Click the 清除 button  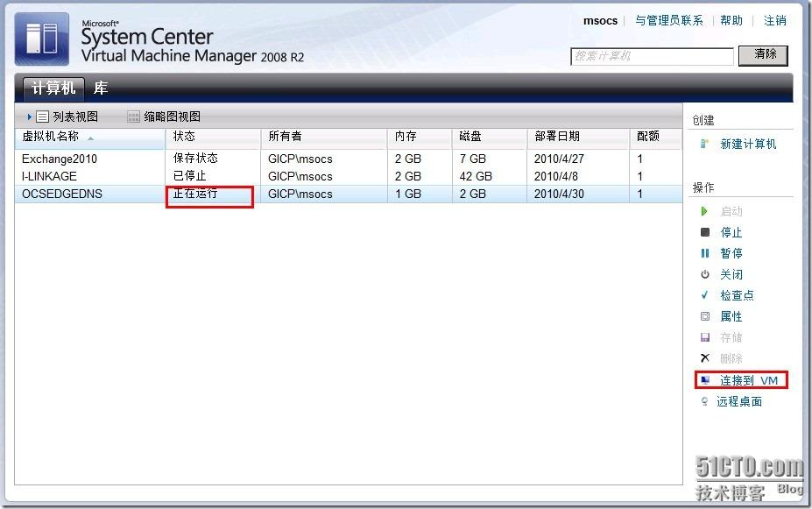pos(763,55)
